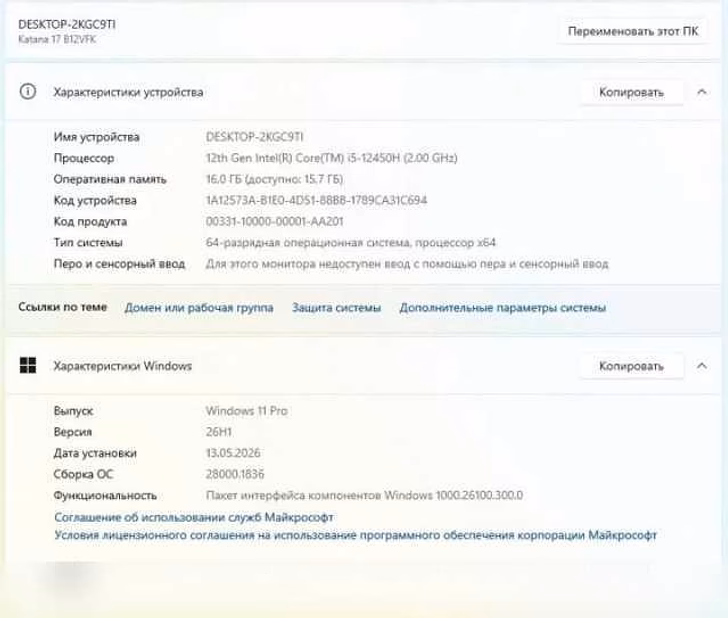Click the 64-разрядная операционная система value
Viewport: 728px width, 618px height.
click(x=351, y=243)
